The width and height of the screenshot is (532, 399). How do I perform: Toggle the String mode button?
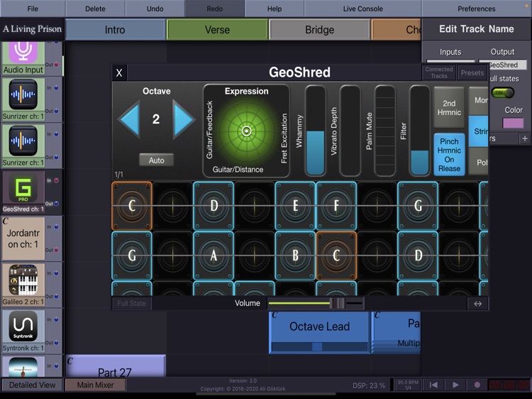478,131
